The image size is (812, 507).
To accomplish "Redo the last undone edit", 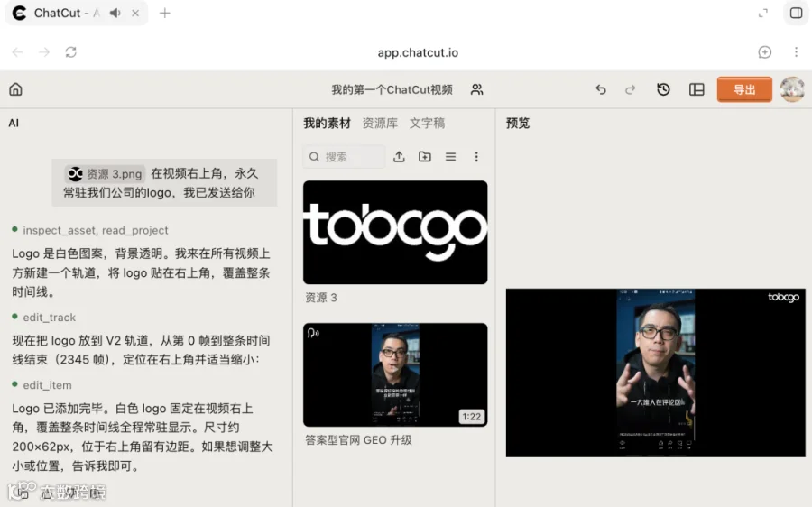I will click(630, 89).
